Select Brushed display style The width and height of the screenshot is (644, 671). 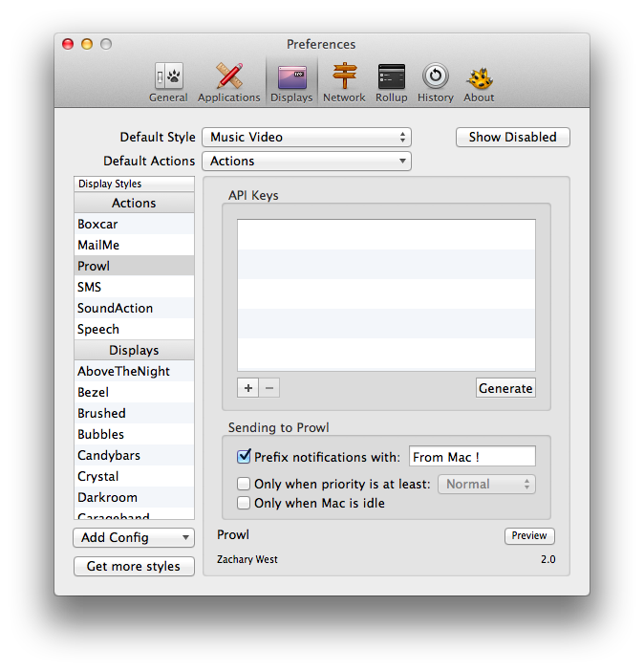point(134,413)
